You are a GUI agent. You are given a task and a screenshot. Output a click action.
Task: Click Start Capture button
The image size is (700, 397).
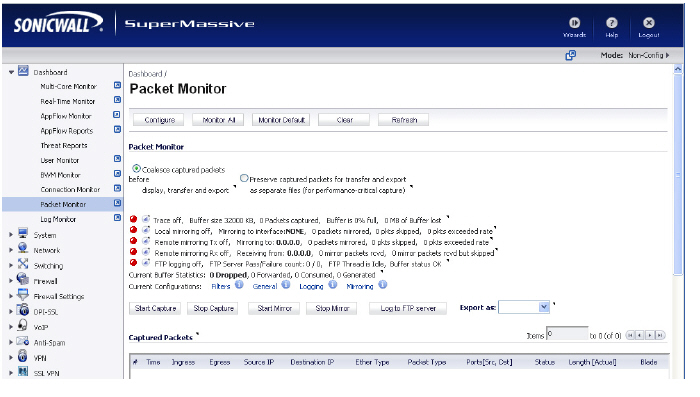click(155, 309)
